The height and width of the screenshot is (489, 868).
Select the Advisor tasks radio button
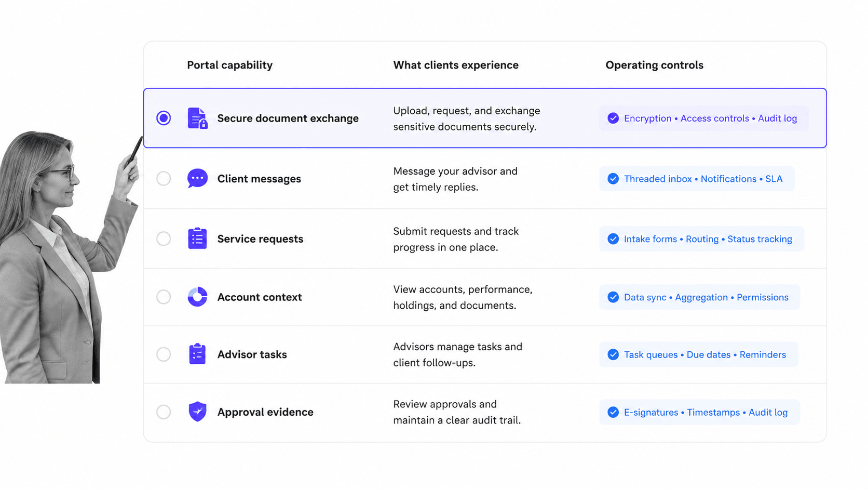click(x=164, y=354)
